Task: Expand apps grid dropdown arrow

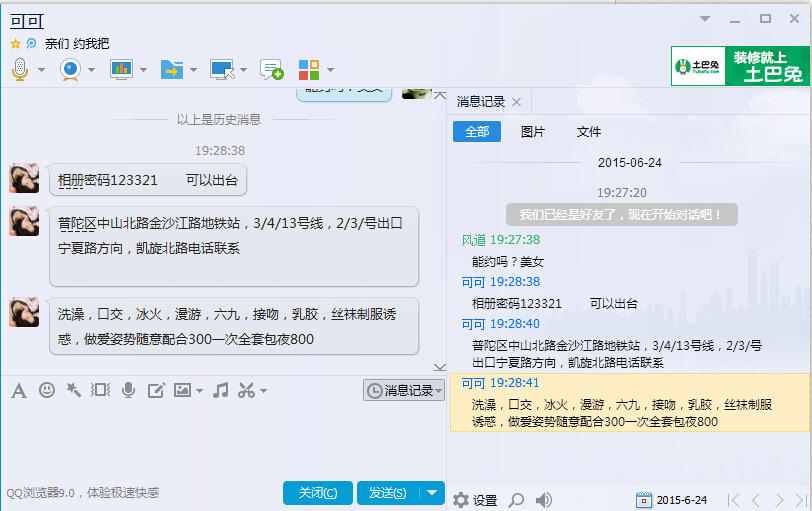Action: pyautogui.click(x=330, y=69)
